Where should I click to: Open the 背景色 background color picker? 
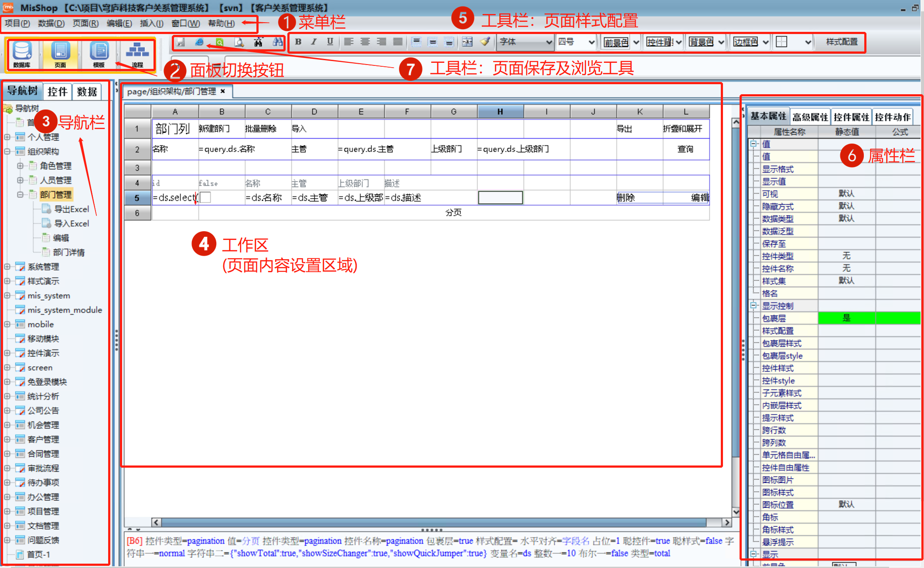(701, 42)
